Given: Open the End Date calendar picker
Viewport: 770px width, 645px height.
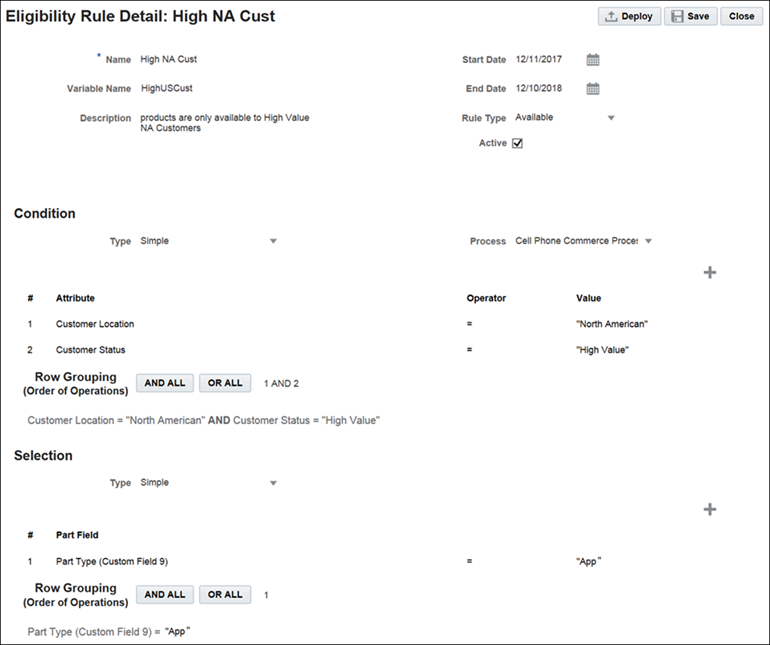Looking at the screenshot, I should click(x=593, y=89).
